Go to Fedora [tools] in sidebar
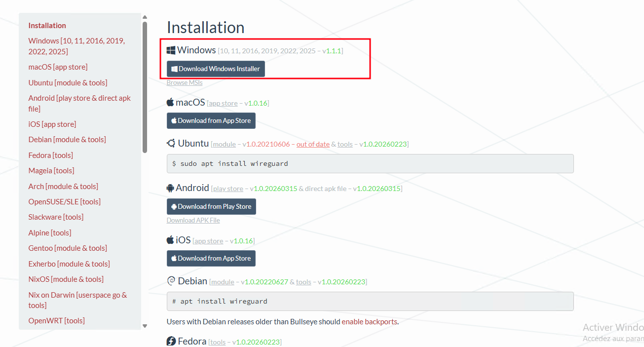This screenshot has height=347, width=644. pyautogui.click(x=51, y=155)
